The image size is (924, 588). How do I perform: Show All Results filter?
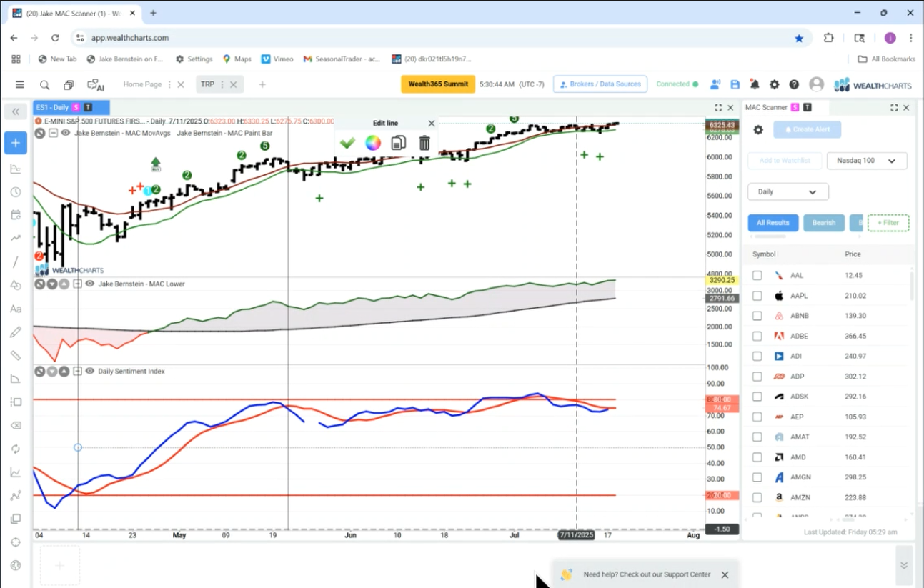click(773, 223)
